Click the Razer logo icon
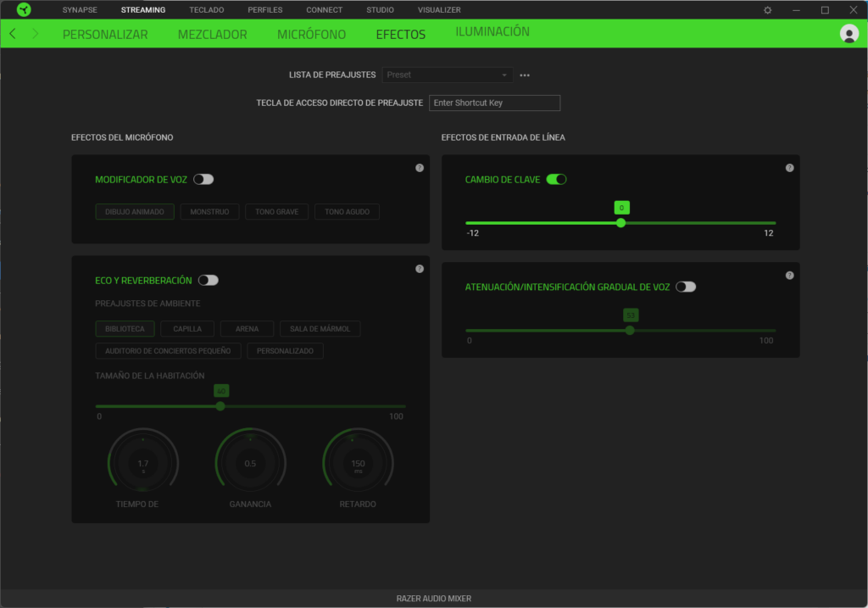Viewport: 868px width, 608px height. [24, 10]
